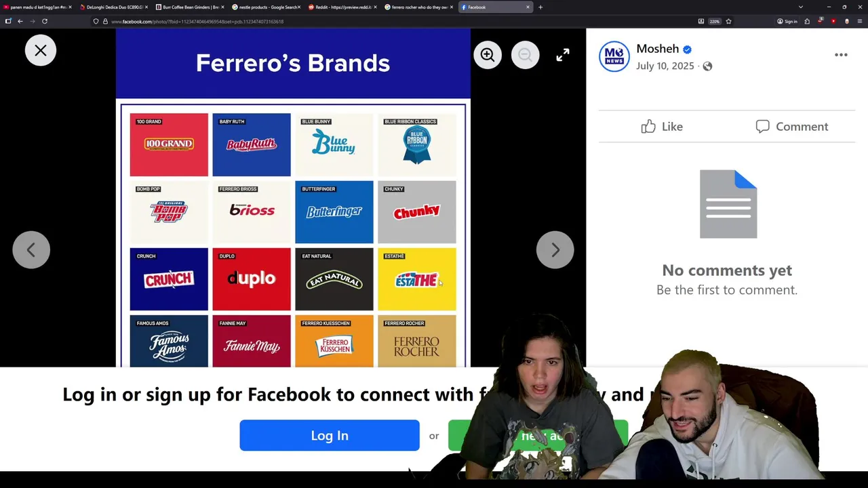
Task: Click the Eat Natural brand tile
Action: tap(334, 279)
